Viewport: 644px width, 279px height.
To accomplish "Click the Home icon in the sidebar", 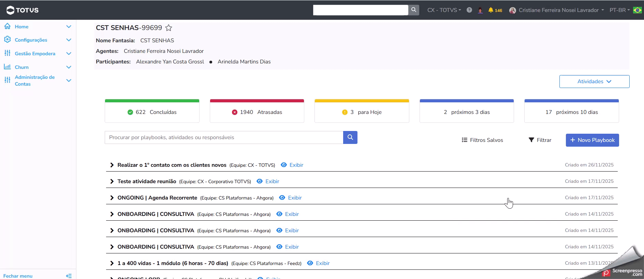I will pyautogui.click(x=7, y=26).
